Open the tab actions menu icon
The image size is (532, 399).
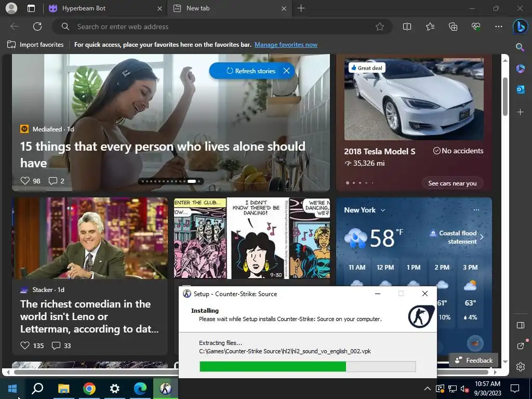pos(31,8)
